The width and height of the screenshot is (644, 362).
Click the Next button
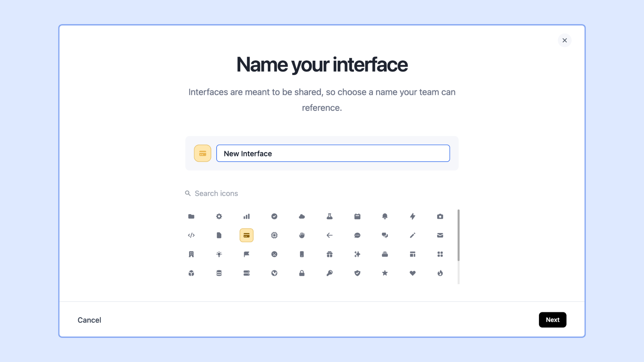click(552, 320)
